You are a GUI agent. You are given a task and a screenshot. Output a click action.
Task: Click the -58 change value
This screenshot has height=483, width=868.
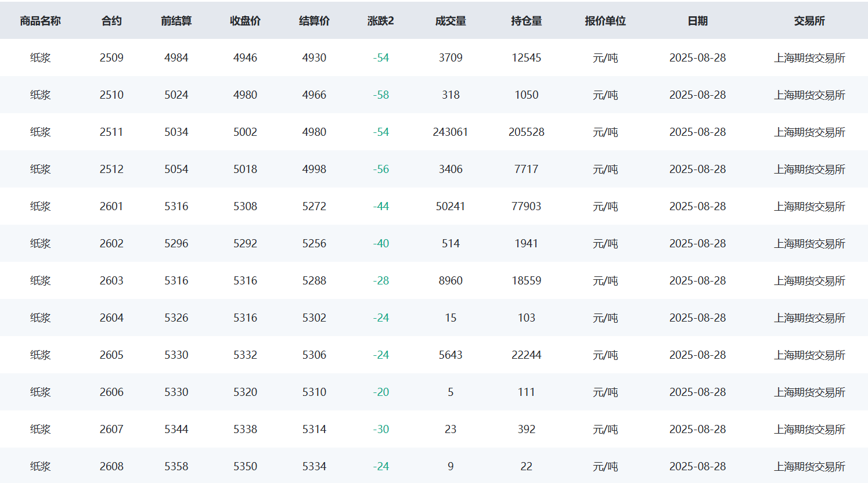(x=381, y=95)
